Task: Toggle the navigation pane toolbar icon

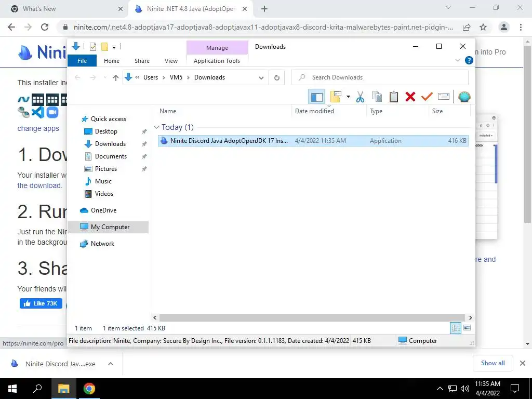Action: pyautogui.click(x=316, y=97)
